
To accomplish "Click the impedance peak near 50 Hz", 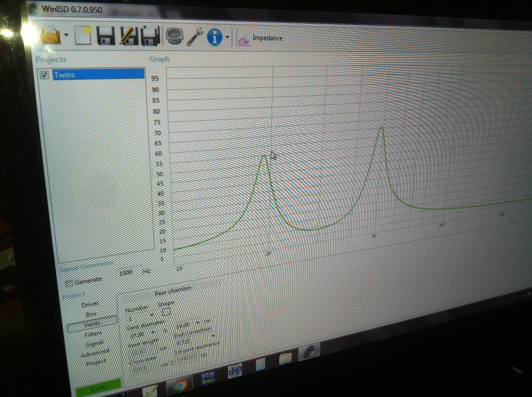I will tap(382, 128).
